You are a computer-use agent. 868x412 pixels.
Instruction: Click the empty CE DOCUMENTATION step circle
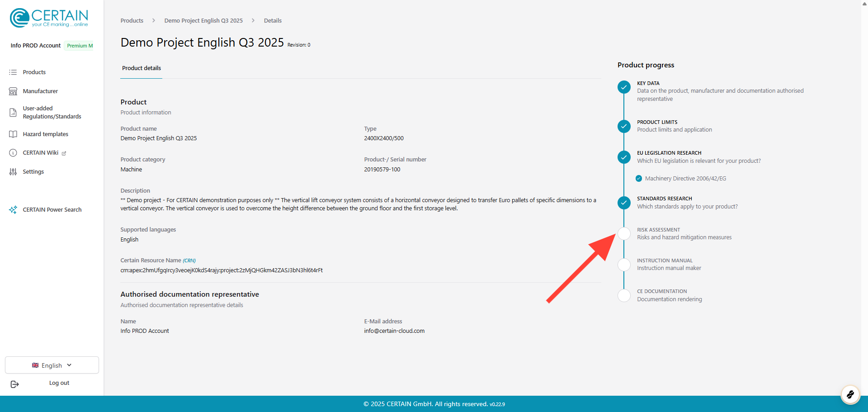(x=624, y=295)
